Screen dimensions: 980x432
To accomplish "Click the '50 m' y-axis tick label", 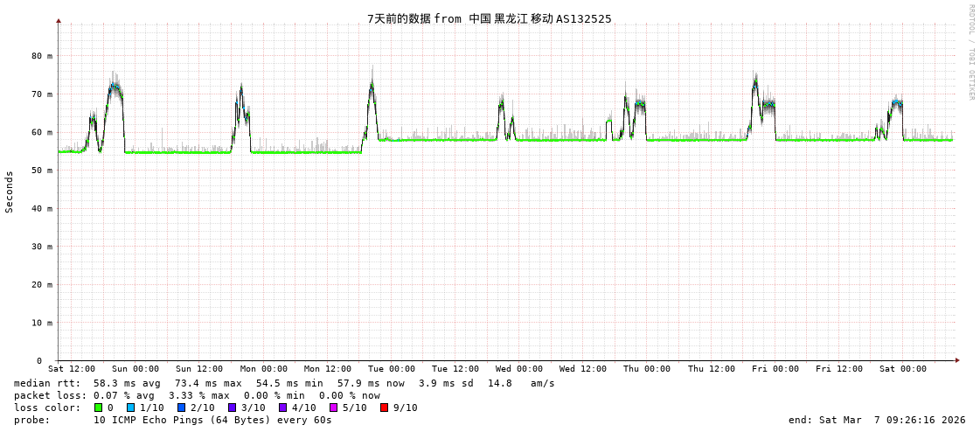I will click(x=44, y=170).
